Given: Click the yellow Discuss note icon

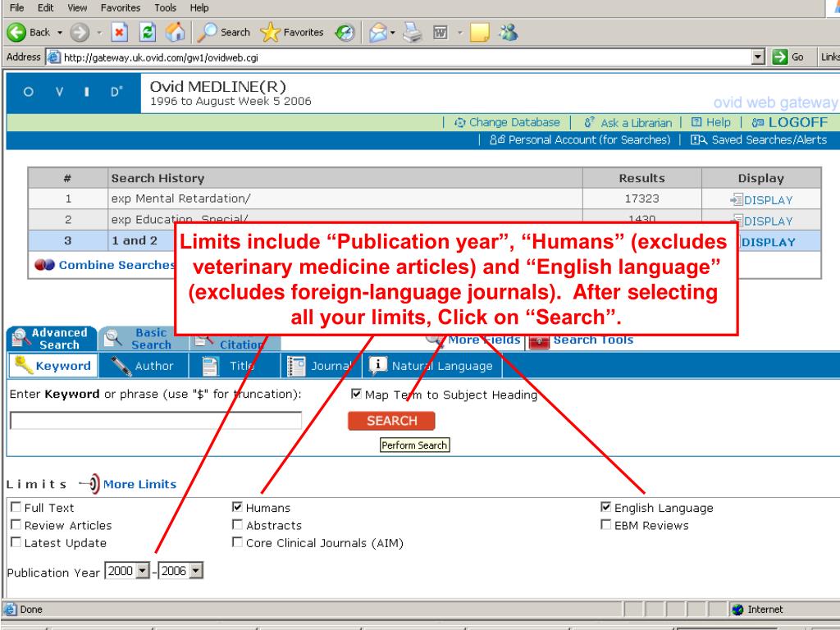Looking at the screenshot, I should tap(479, 33).
